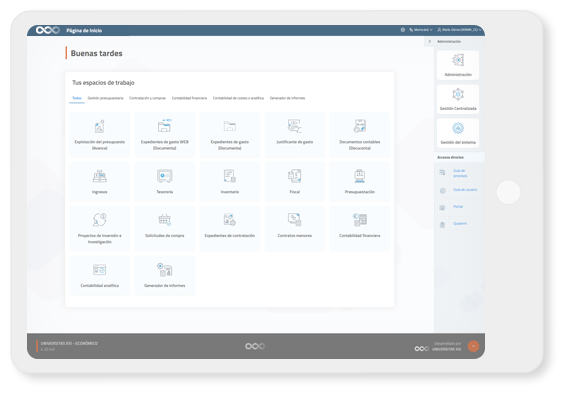Open the Administración card in sidebar
Image resolution: width=564 pixels, height=394 pixels.
coord(458,65)
